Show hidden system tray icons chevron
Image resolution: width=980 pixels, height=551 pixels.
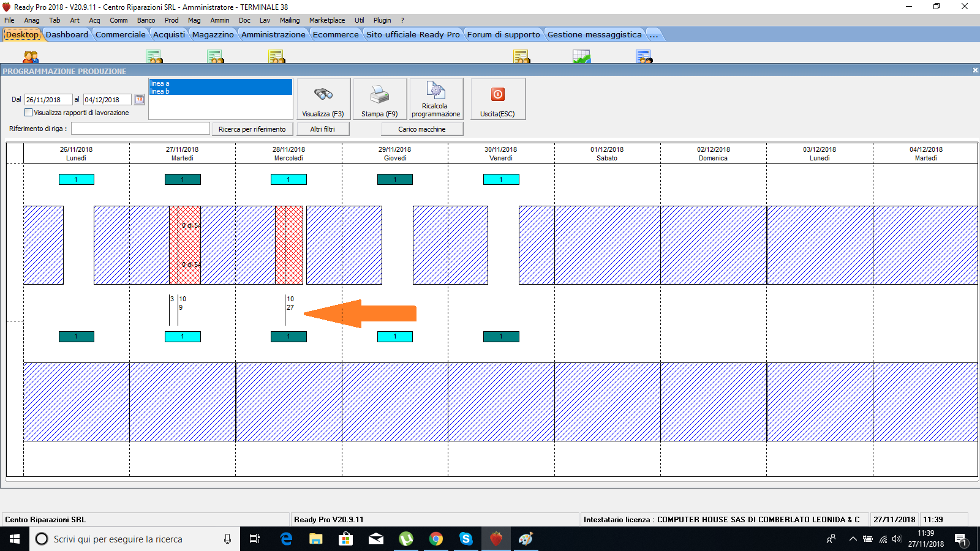[853, 539]
